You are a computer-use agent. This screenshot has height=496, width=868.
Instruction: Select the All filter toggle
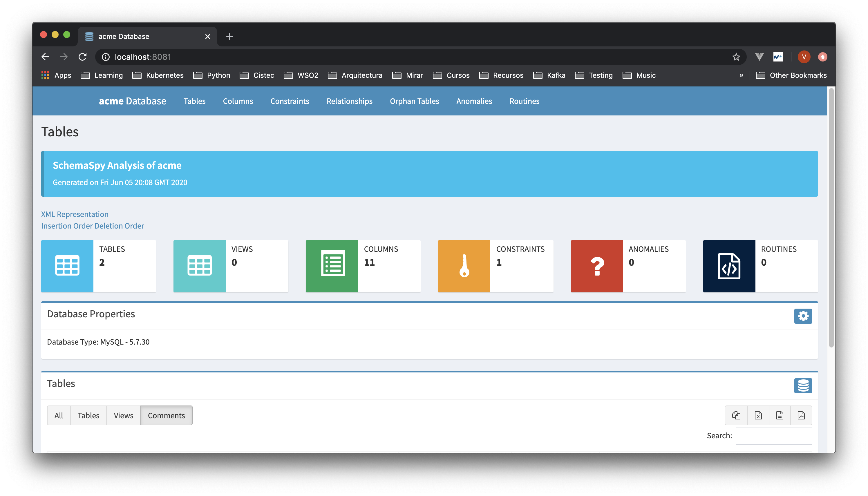[x=59, y=415]
